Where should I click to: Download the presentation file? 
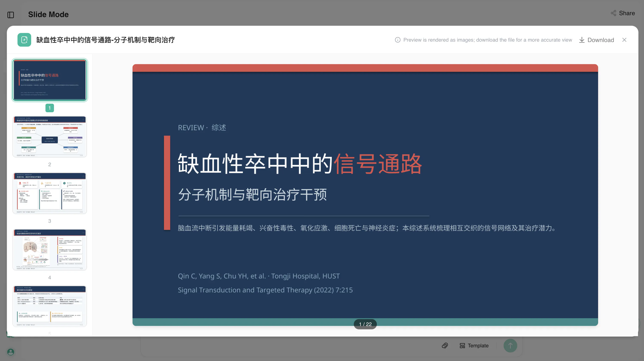point(596,40)
